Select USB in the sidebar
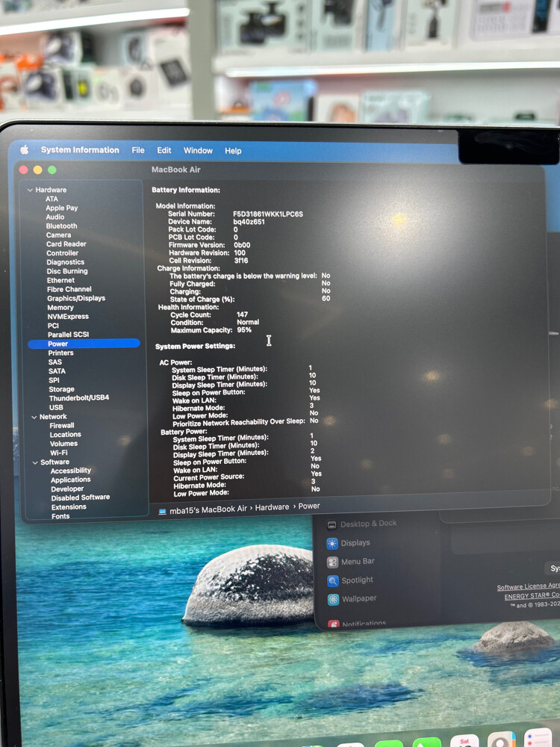Image resolution: width=560 pixels, height=747 pixels. (x=56, y=407)
